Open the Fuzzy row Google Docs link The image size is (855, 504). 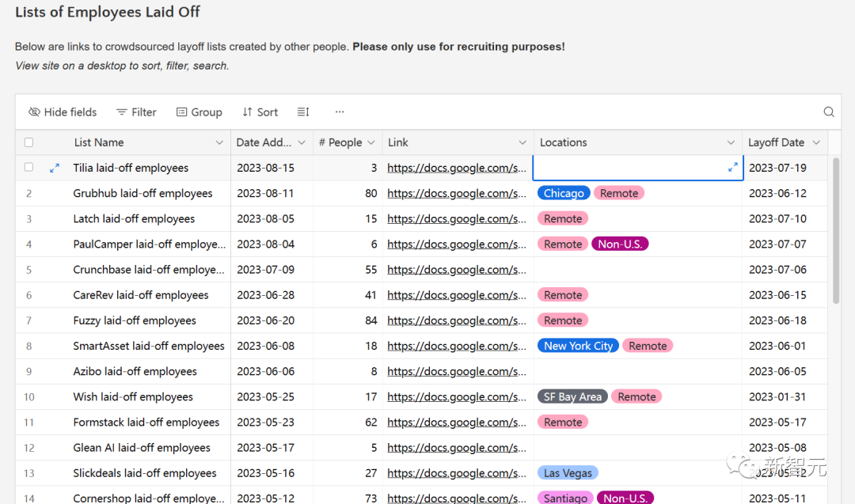[x=456, y=320]
